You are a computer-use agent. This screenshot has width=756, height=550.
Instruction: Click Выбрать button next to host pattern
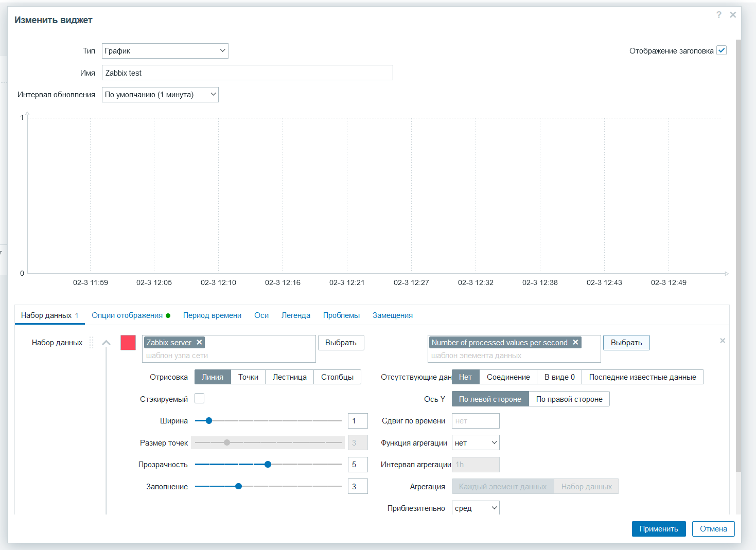tap(341, 343)
